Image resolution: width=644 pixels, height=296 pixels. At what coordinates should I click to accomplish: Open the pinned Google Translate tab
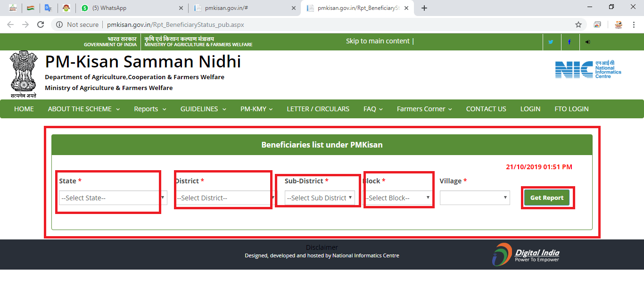coord(48,8)
